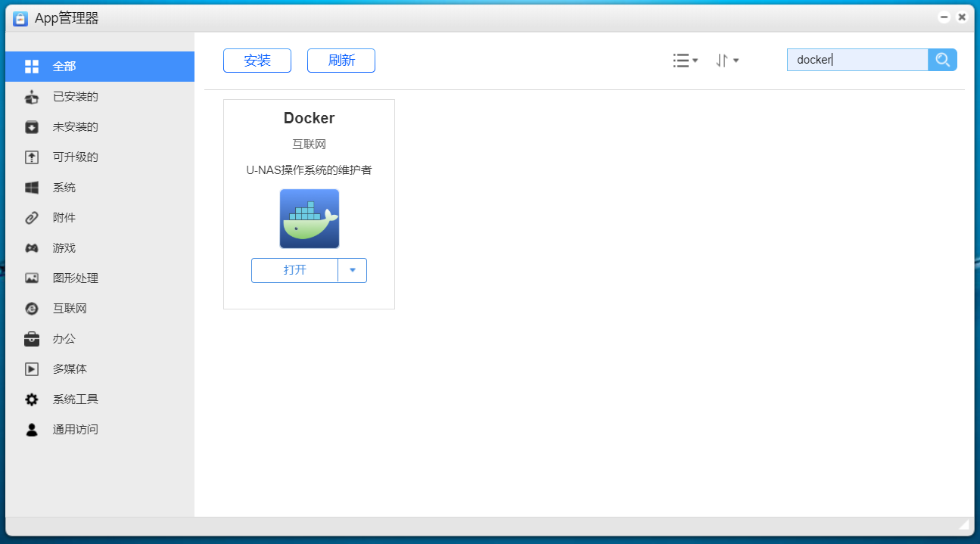This screenshot has width=980, height=544.
Task: Switch to the 全部 category
Action: click(x=64, y=67)
